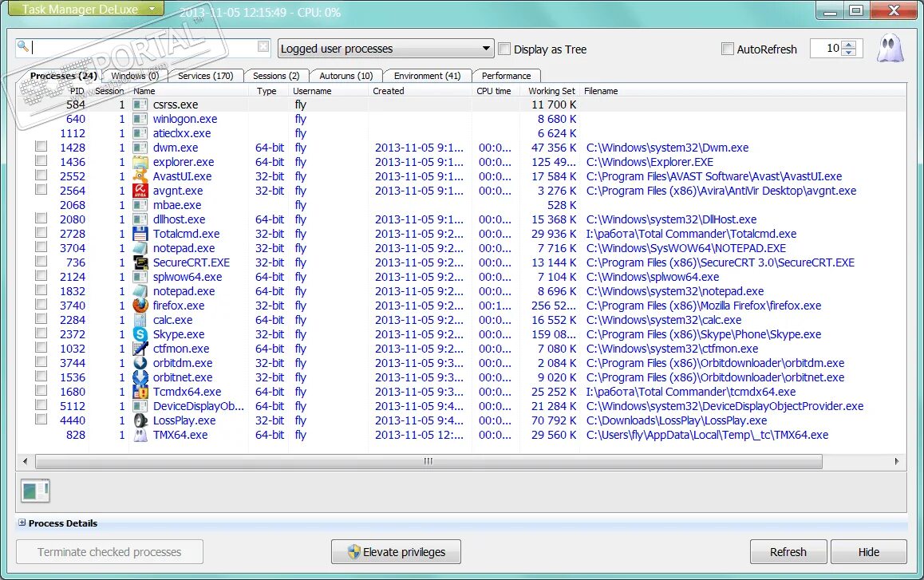Viewport: 924px width, 580px height.
Task: Switch to the Services (170) tab
Action: [x=206, y=76]
